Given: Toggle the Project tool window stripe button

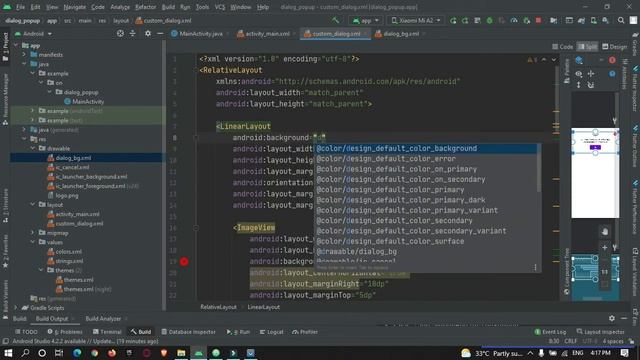Looking at the screenshot, I should click(5, 47).
